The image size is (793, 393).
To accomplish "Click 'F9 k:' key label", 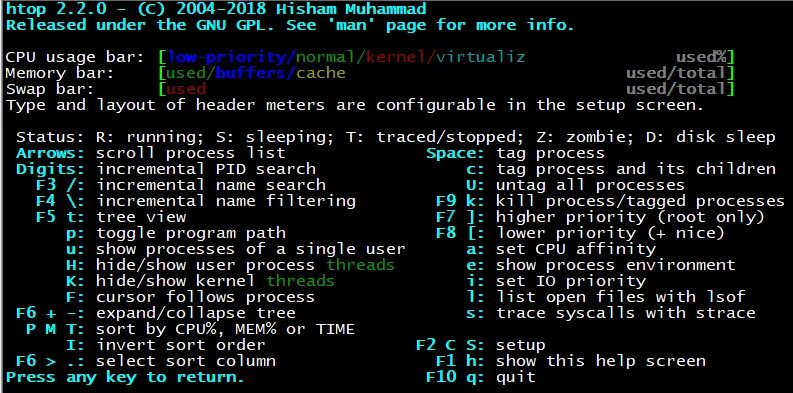I will 460,201.
